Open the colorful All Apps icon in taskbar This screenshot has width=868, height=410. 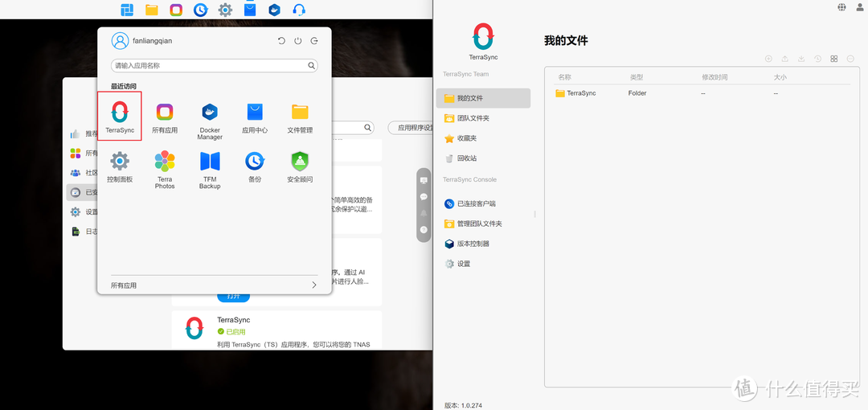pos(176,10)
